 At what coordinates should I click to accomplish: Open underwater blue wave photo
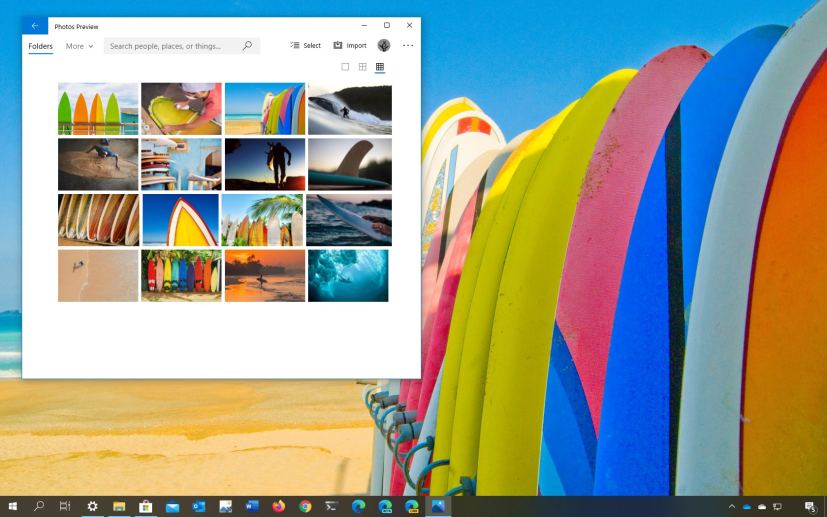(348, 275)
